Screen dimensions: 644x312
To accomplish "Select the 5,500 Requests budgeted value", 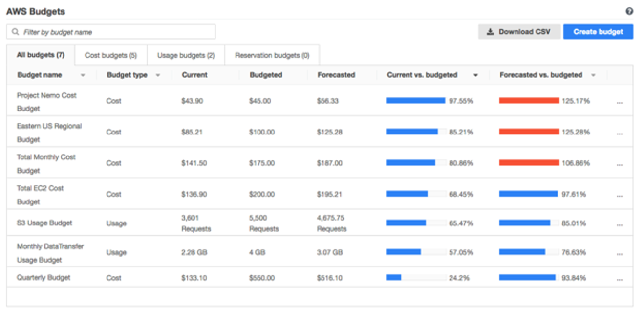I will pyautogui.click(x=264, y=223).
